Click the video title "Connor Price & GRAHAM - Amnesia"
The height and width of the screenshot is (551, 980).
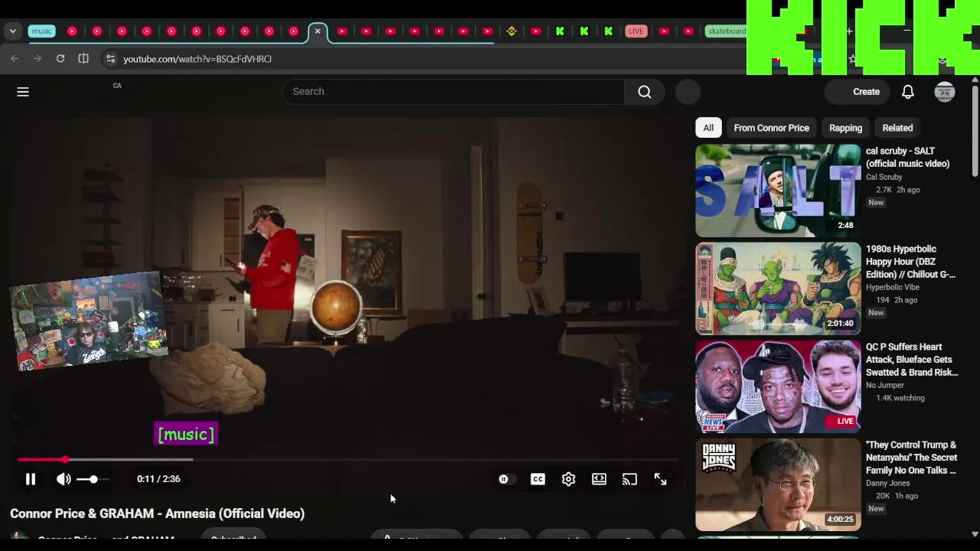[x=158, y=514]
